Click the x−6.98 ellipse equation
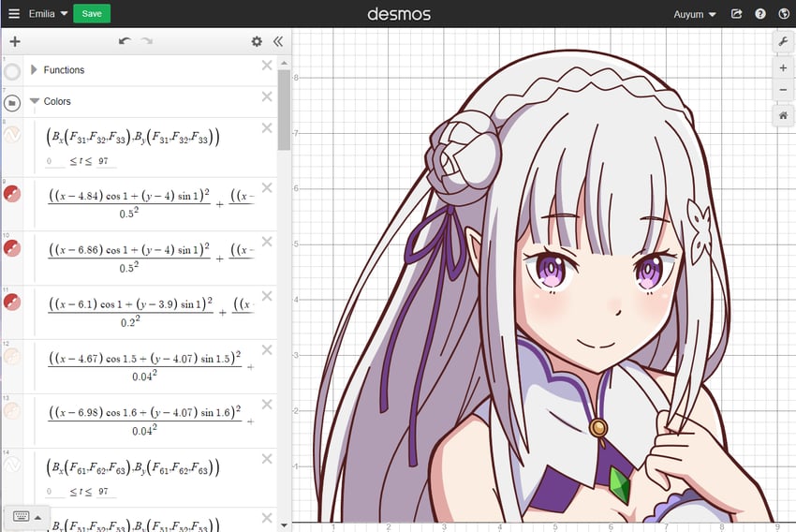Screen dimensions: 796x532 coord(151,421)
